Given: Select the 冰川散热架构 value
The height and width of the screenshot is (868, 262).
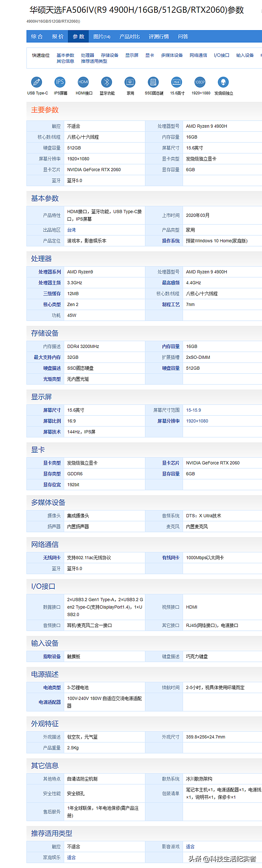Looking at the screenshot, I should (199, 779).
